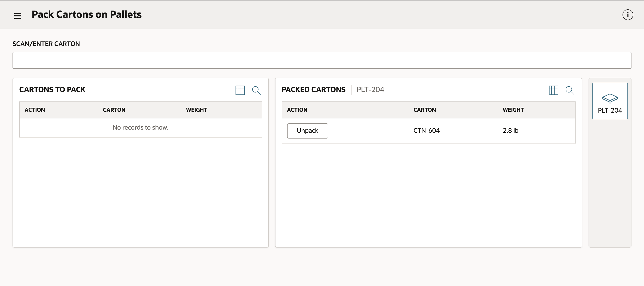Click the CTN-604 carton cell
The height and width of the screenshot is (286, 644).
point(426,131)
